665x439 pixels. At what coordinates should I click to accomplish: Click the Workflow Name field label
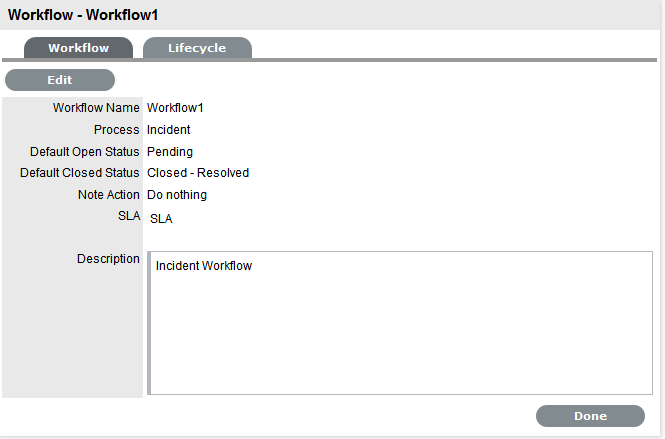[x=96, y=108]
